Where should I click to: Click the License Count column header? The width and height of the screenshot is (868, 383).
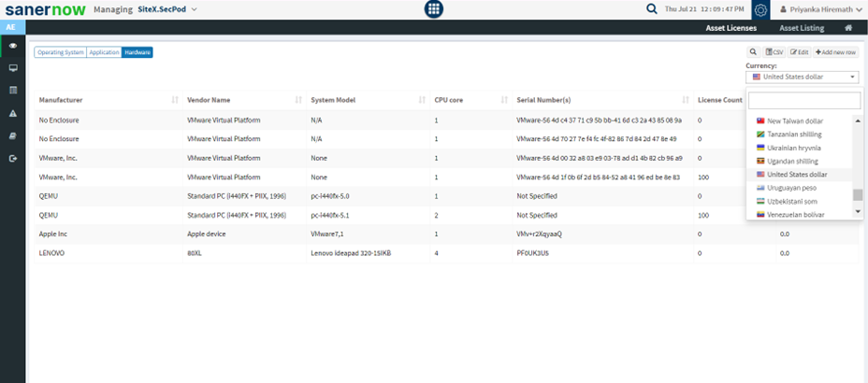719,100
